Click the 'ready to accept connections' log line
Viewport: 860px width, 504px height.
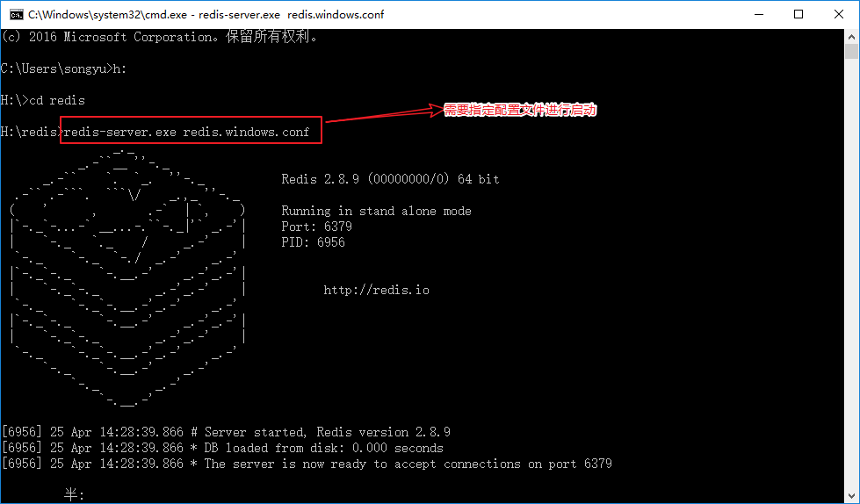coord(307,464)
